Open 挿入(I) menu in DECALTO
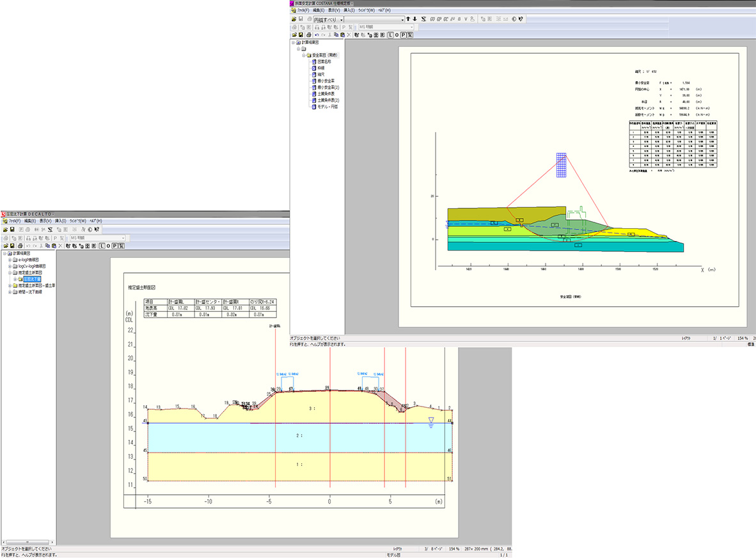This screenshot has width=756, height=558. point(60,221)
